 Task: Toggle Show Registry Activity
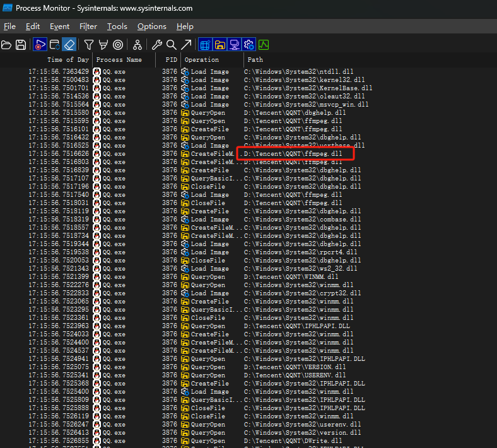(x=205, y=45)
